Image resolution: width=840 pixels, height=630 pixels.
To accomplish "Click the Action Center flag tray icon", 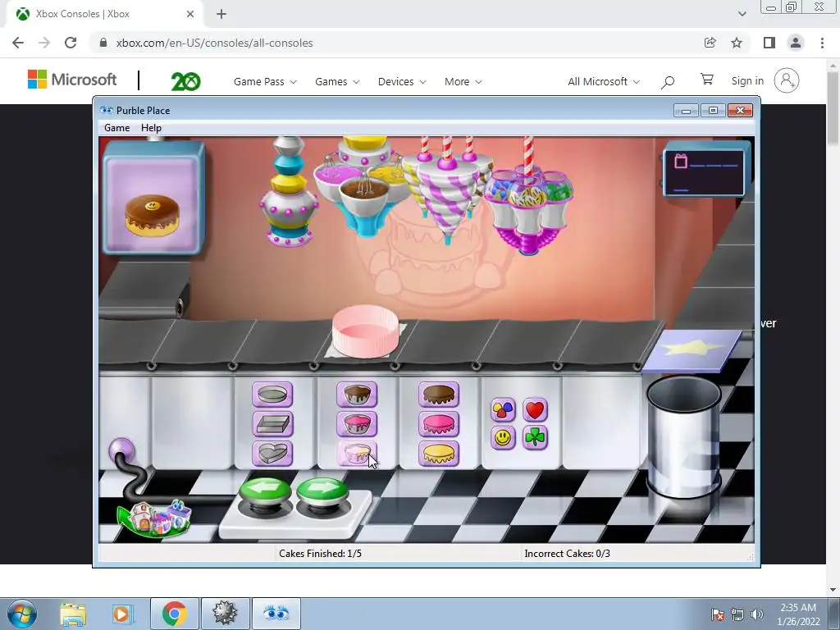I will [x=717, y=614].
